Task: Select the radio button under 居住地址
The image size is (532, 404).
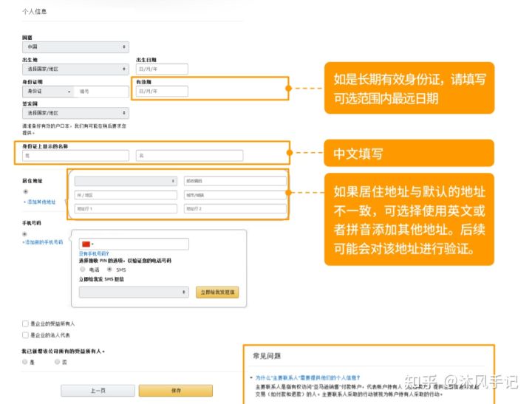Action: pos(25,191)
